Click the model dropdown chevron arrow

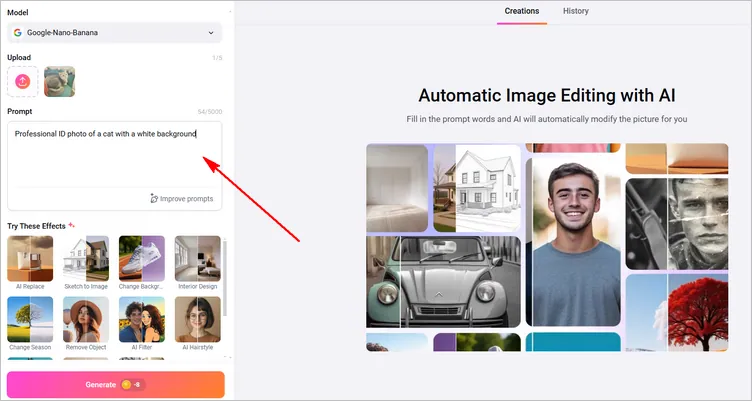[211, 33]
